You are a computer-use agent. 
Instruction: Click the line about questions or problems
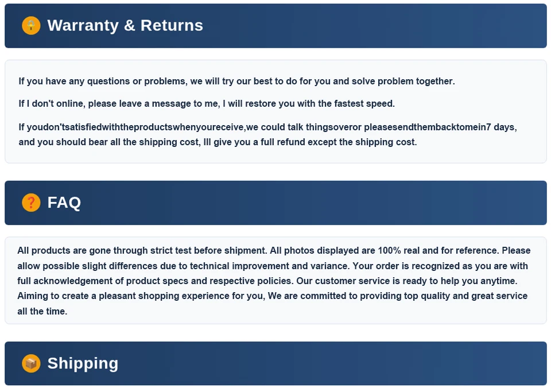[x=237, y=81]
